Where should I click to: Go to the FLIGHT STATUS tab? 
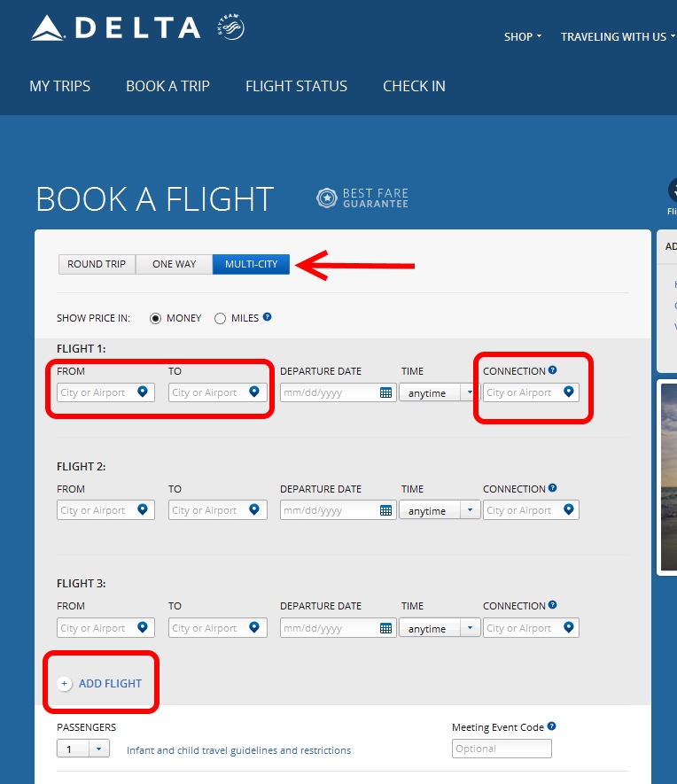coord(296,86)
